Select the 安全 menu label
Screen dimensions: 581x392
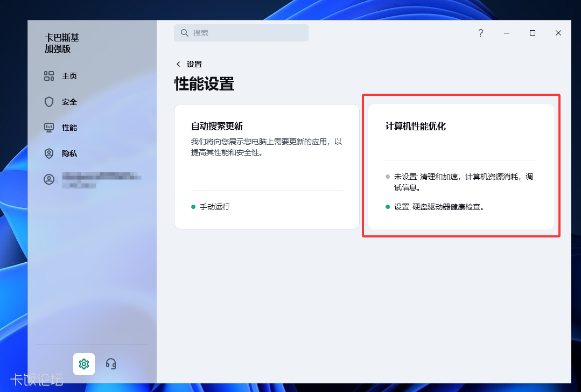point(69,102)
